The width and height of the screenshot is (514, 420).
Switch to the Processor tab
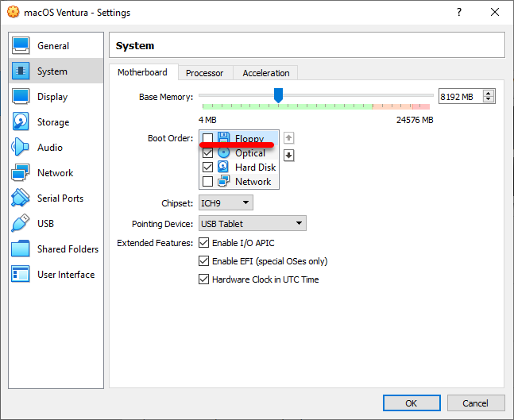[204, 73]
